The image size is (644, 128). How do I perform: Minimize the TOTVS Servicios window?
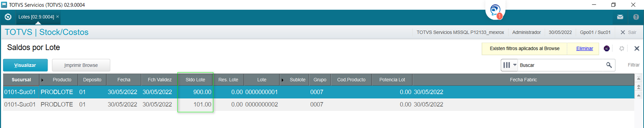point(594,5)
